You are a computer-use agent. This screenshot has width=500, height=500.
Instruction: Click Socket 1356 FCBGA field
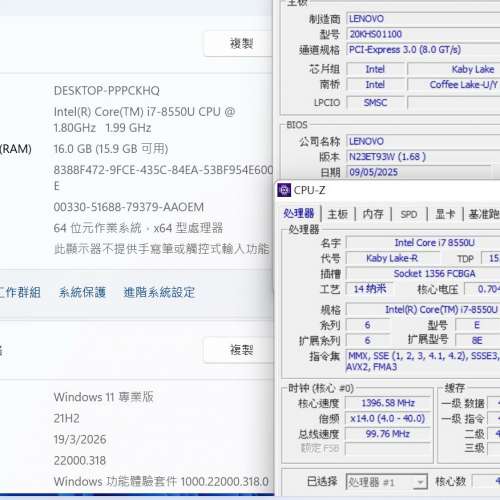tap(423, 274)
